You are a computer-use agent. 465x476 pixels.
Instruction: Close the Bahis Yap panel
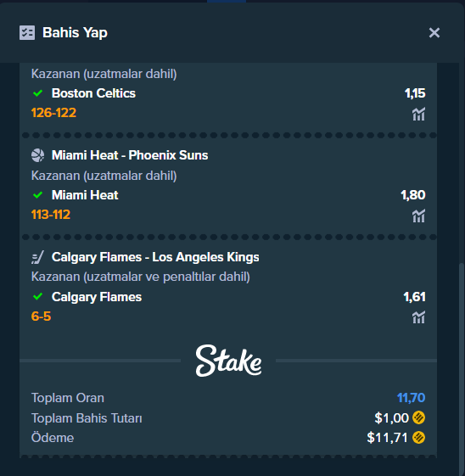coord(434,32)
